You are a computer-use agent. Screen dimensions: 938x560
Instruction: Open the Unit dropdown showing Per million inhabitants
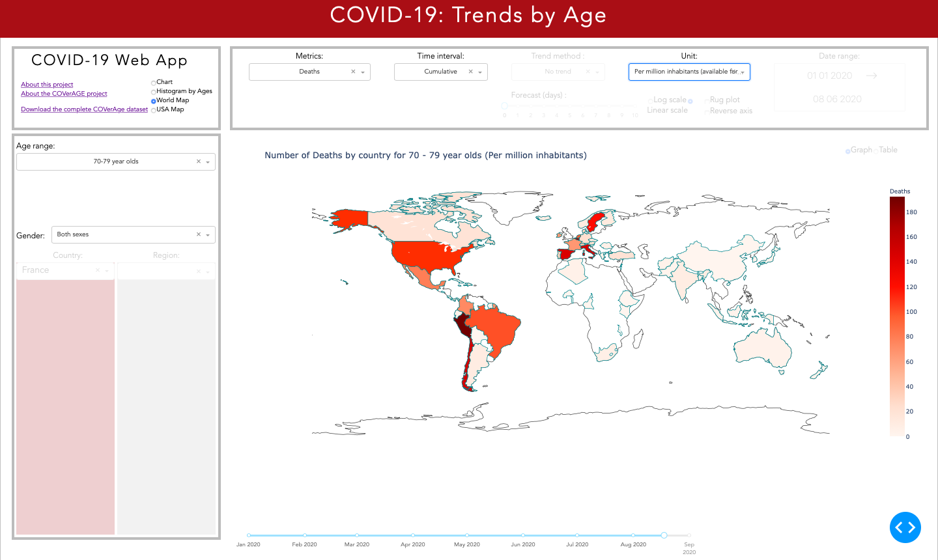click(689, 72)
